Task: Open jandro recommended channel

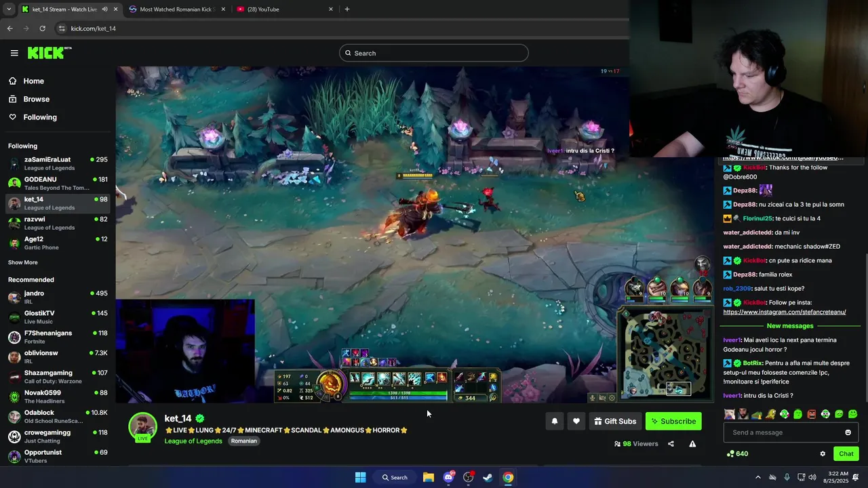Action: pyautogui.click(x=58, y=297)
